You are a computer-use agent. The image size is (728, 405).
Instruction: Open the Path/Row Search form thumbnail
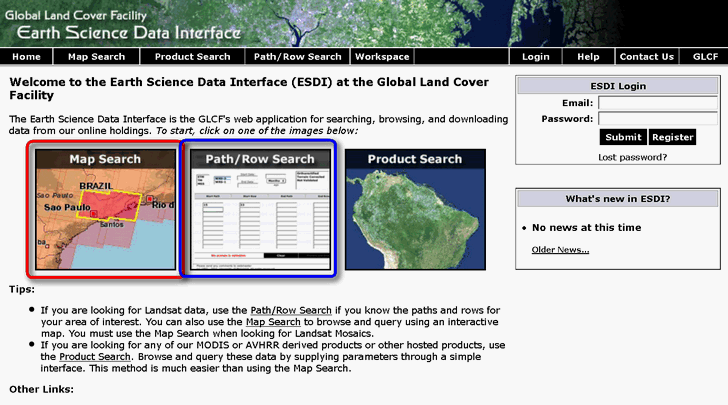[x=260, y=209]
